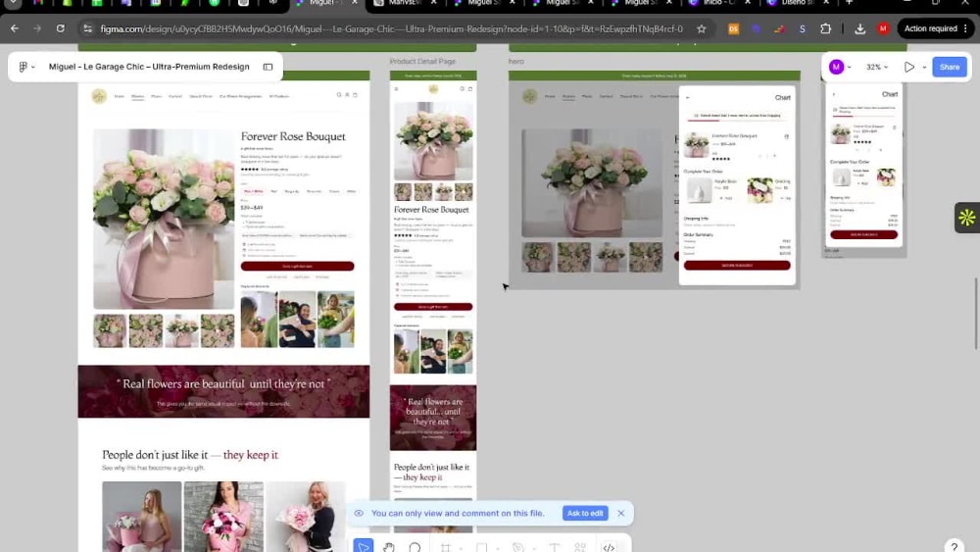Select the hero frame label
The width and height of the screenshot is (980, 552).
point(516,61)
